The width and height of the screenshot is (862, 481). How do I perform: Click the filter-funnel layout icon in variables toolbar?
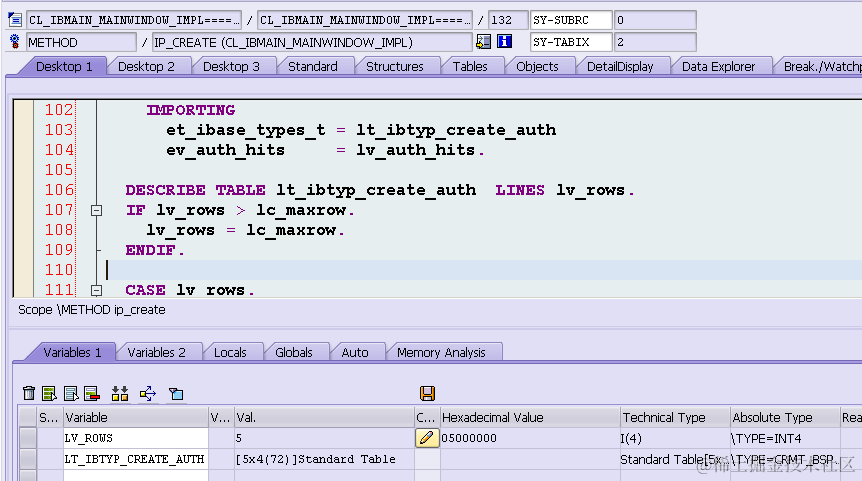[x=176, y=394]
